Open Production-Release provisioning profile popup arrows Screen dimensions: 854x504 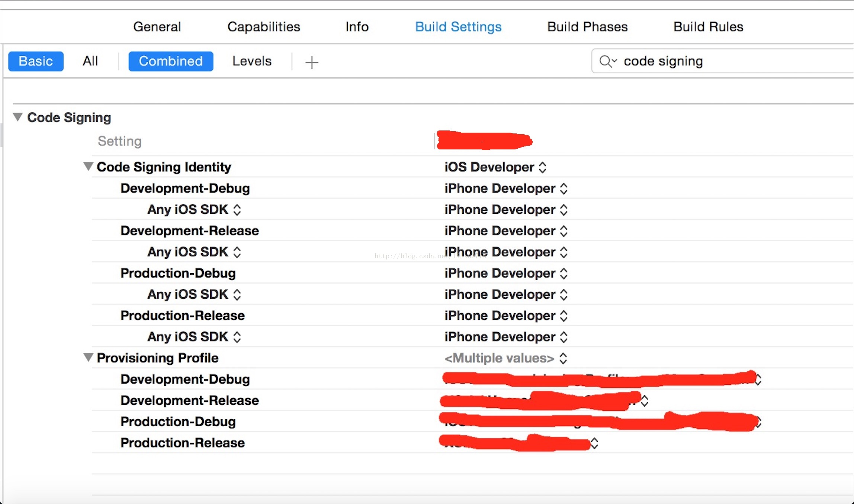click(594, 443)
